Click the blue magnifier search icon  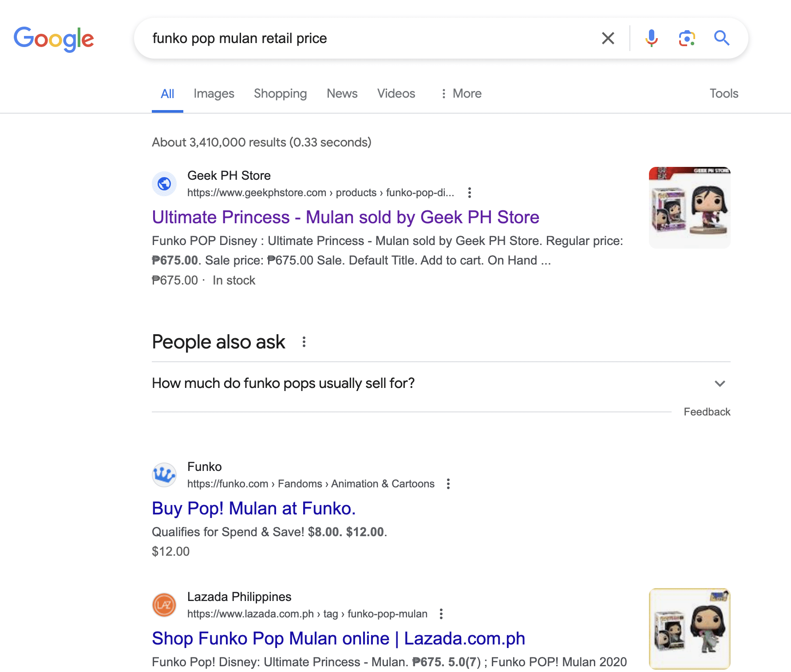(x=722, y=39)
